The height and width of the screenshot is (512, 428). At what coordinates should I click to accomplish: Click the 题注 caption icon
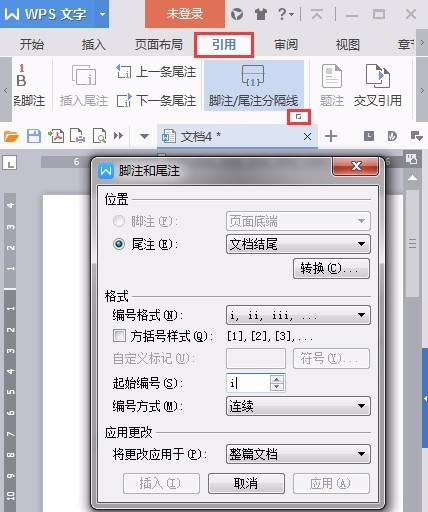point(332,76)
